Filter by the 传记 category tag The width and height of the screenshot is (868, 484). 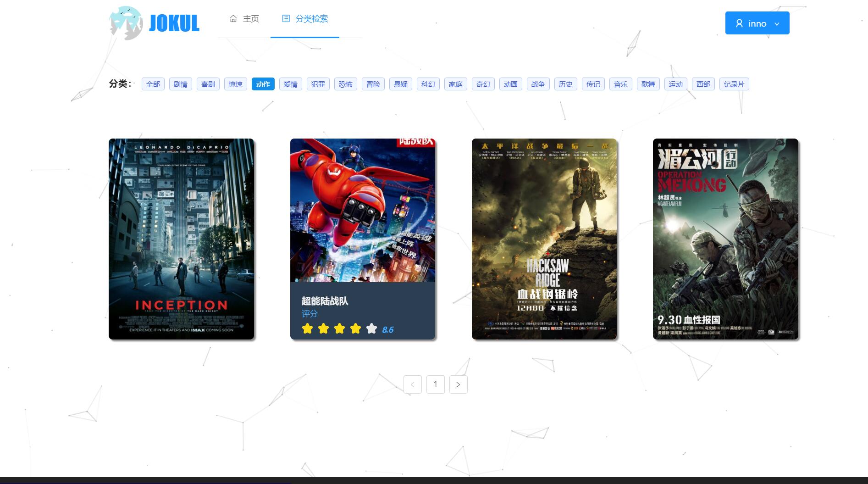(593, 84)
